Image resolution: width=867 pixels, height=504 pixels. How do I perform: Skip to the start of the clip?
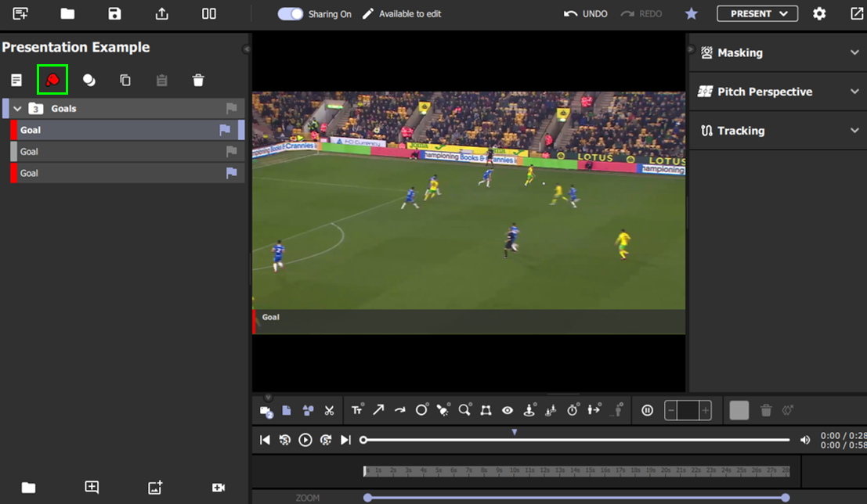coord(265,440)
